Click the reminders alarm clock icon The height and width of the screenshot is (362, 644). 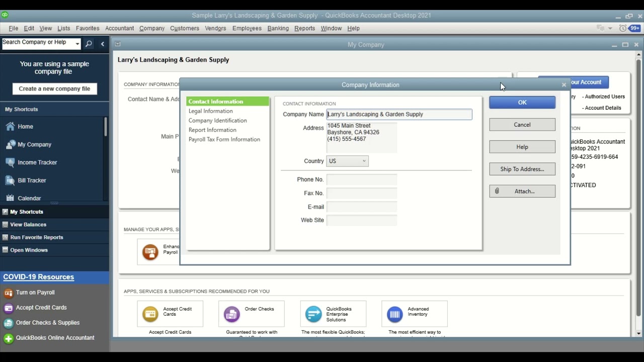click(623, 29)
